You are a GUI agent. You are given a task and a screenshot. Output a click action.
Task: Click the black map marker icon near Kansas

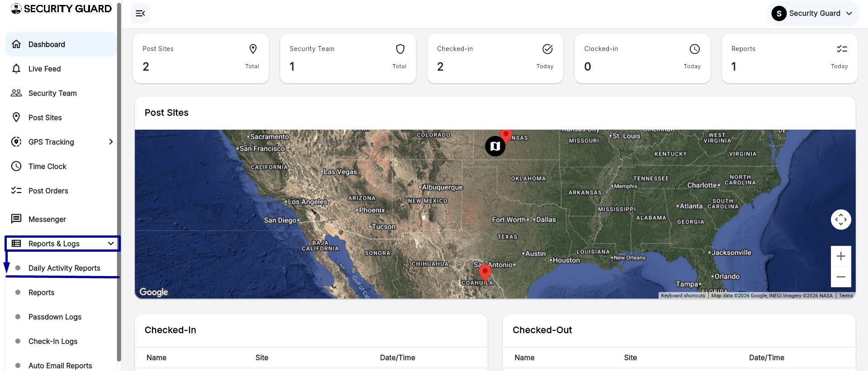[x=495, y=146]
